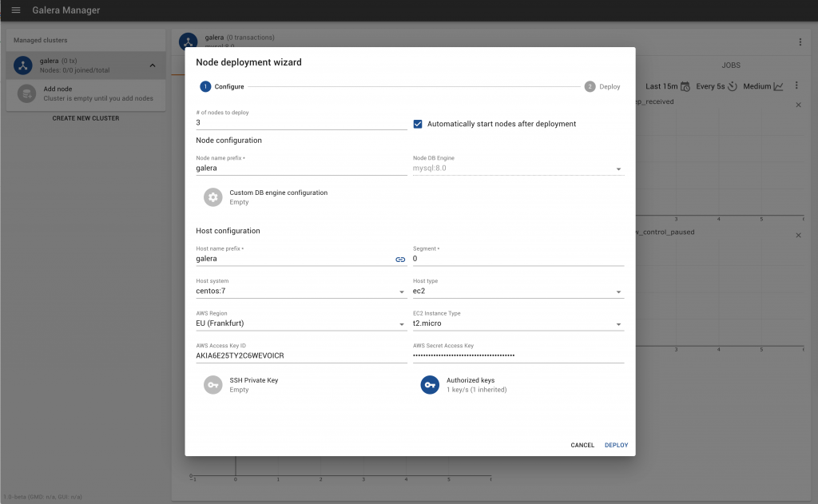Viewport: 818px width, 504px height.
Task: Click the 'Nodes: 0/0 joined/total' text
Action: (x=74, y=70)
